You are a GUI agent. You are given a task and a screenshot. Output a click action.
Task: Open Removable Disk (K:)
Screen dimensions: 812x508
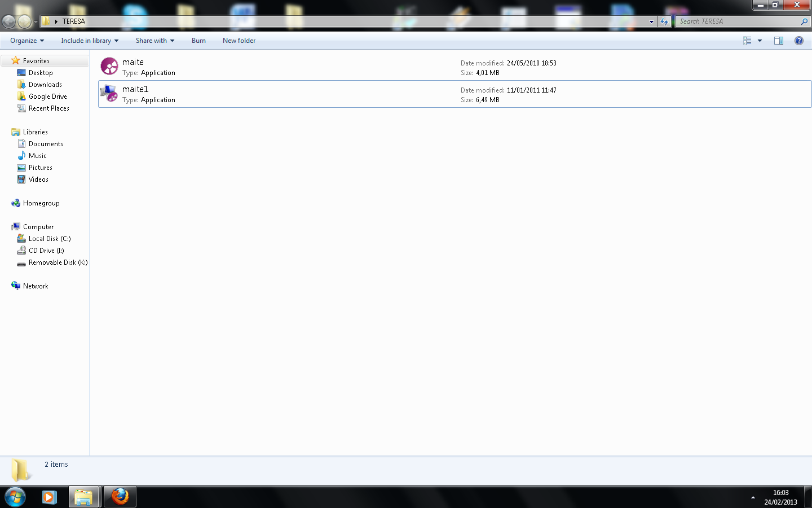coord(58,262)
